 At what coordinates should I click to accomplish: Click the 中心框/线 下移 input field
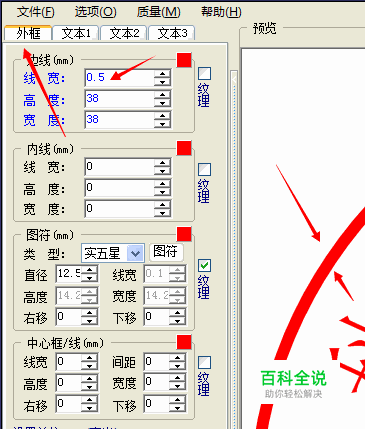(x=157, y=404)
